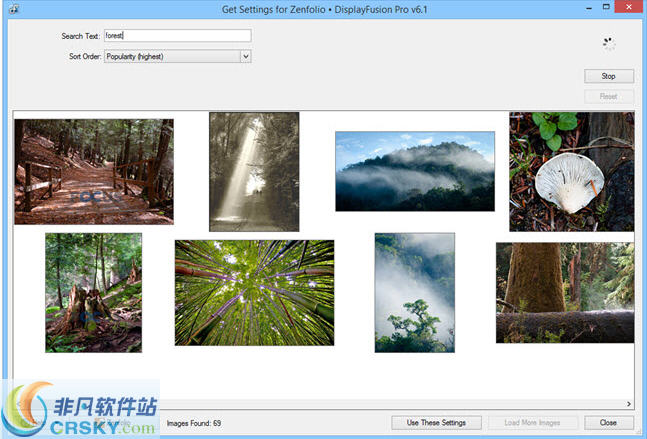Click the horizontal scrollbar right arrow
Image resolution: width=647 pixels, height=439 pixels.
[629, 404]
